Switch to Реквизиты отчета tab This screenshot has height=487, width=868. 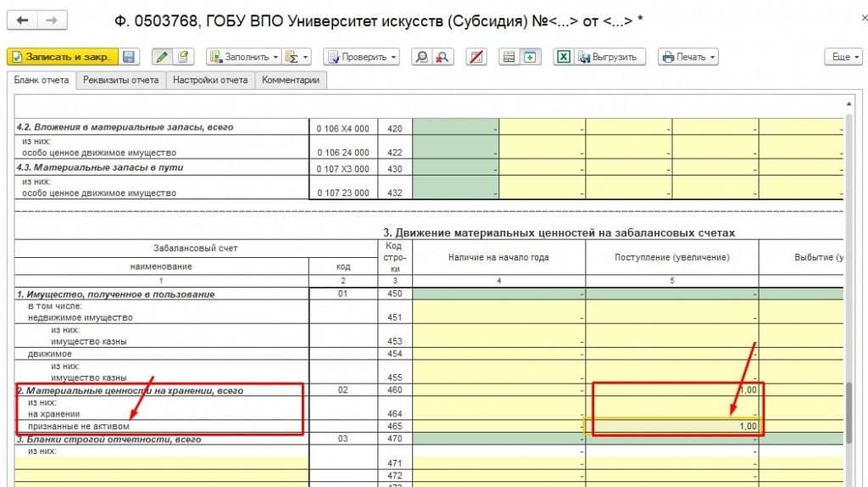[121, 80]
